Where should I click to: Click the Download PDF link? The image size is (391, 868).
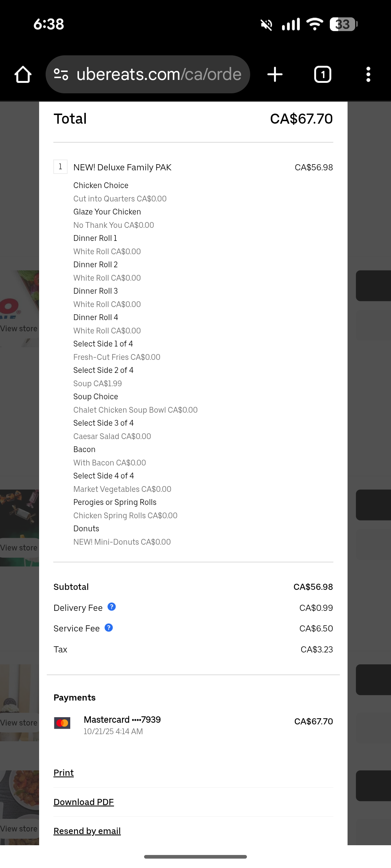tap(84, 802)
